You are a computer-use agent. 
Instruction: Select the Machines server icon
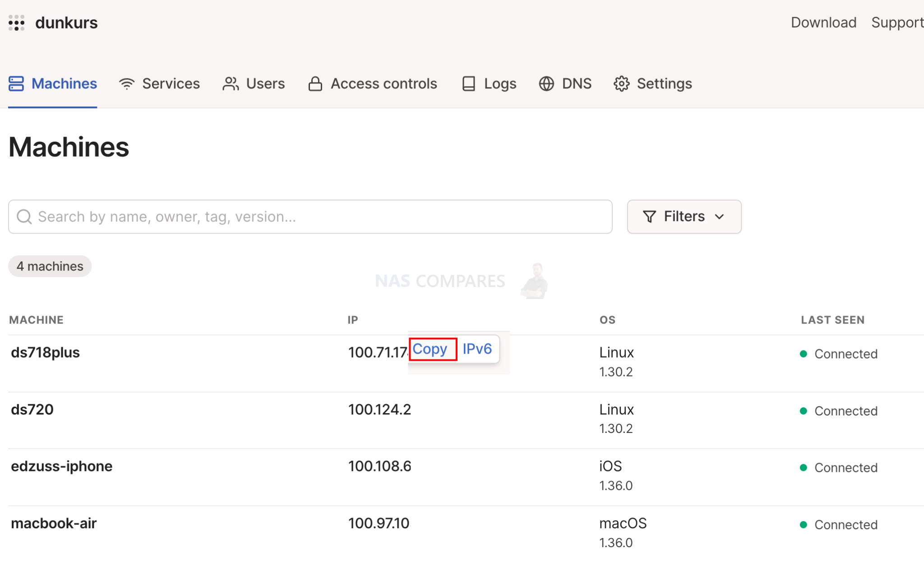[x=16, y=83]
